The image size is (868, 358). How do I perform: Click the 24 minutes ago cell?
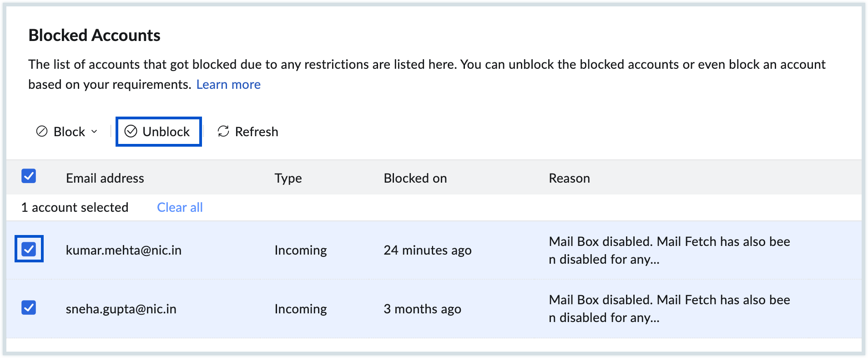427,250
